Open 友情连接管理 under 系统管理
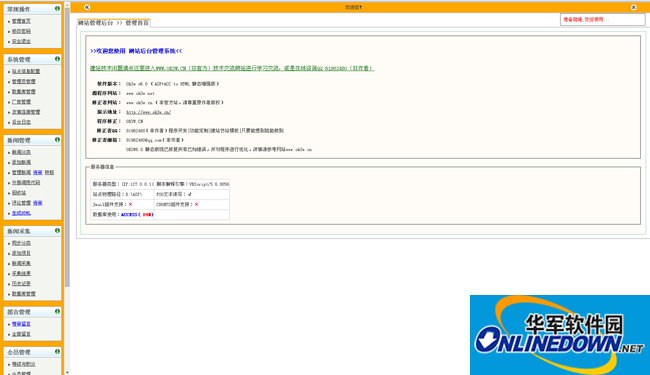This screenshot has width=650, height=375. 26,112
